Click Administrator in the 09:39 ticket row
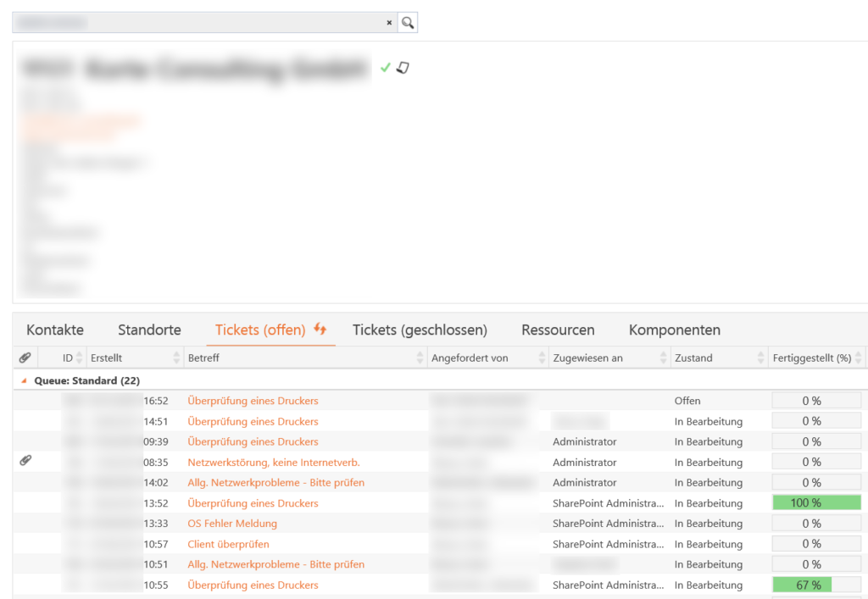 (584, 441)
